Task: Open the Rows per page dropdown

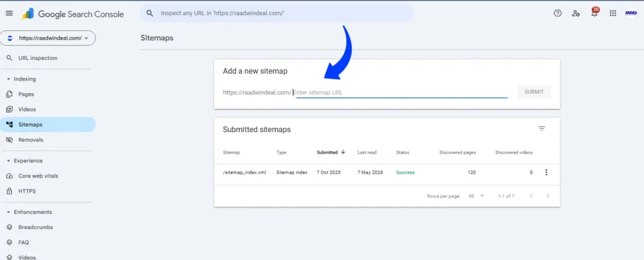Action: click(x=477, y=196)
